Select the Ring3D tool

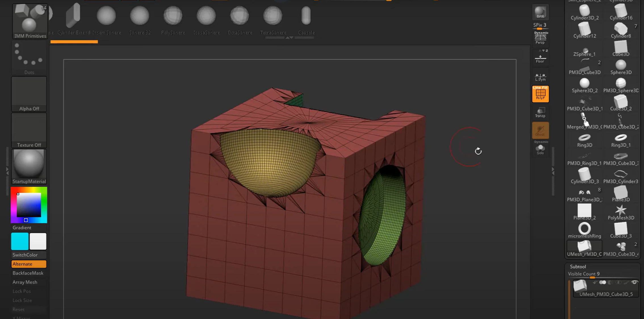tap(584, 140)
